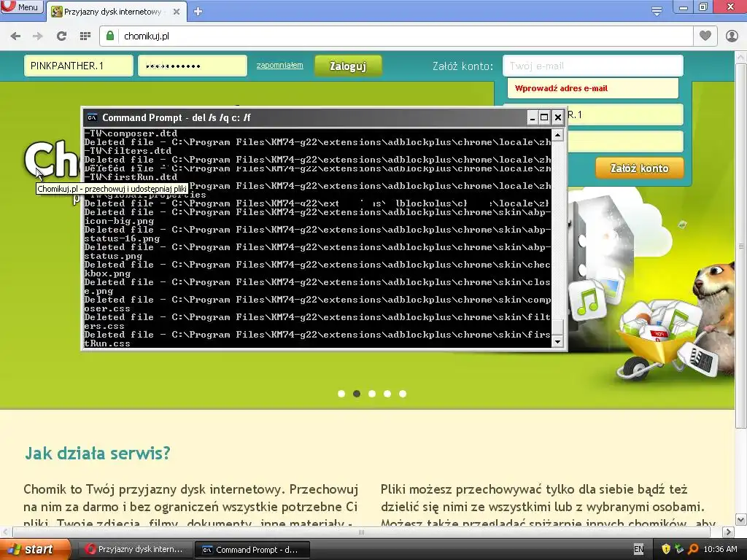Open the Windows start button
The height and width of the screenshot is (560, 747).
[35, 550]
